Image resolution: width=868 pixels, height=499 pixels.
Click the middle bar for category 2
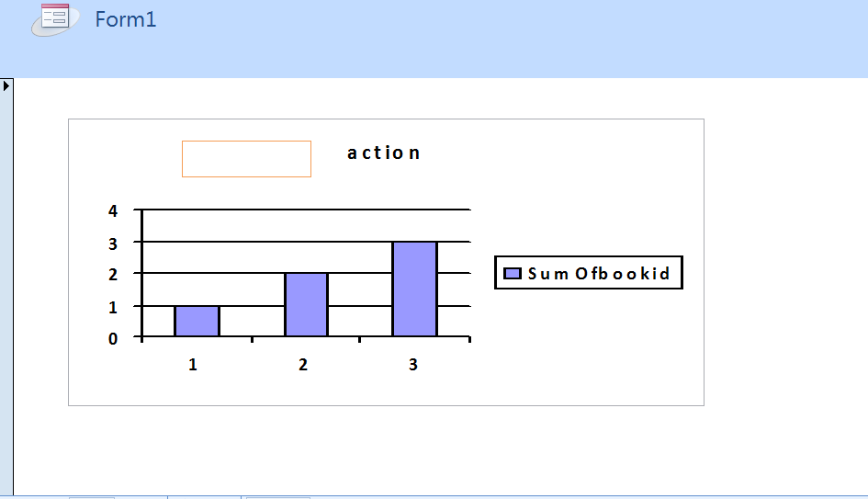306,304
